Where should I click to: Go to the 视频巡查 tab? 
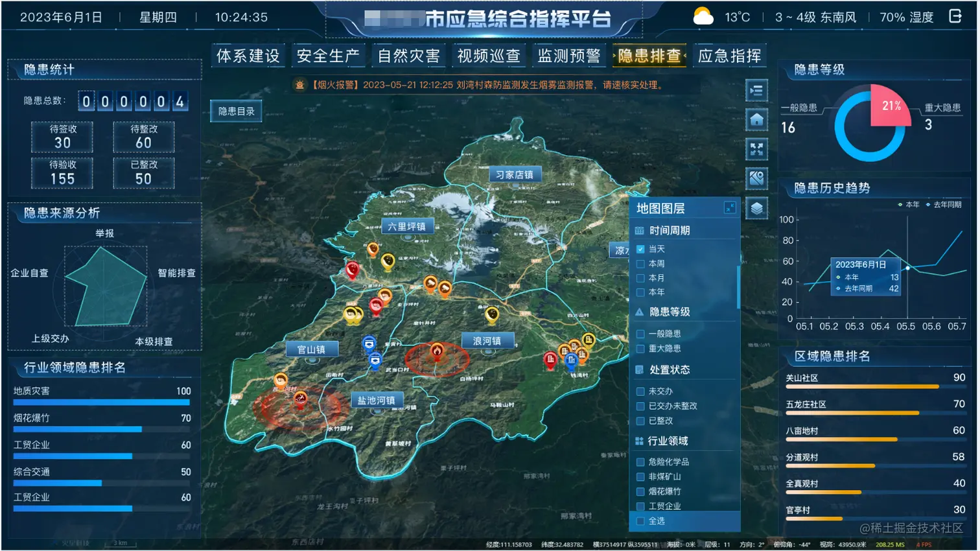pos(489,56)
